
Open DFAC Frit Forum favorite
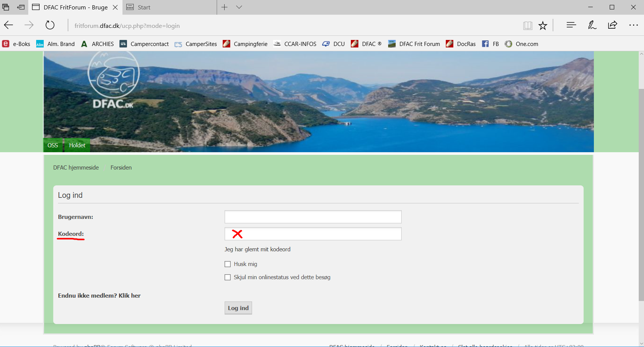(414, 44)
